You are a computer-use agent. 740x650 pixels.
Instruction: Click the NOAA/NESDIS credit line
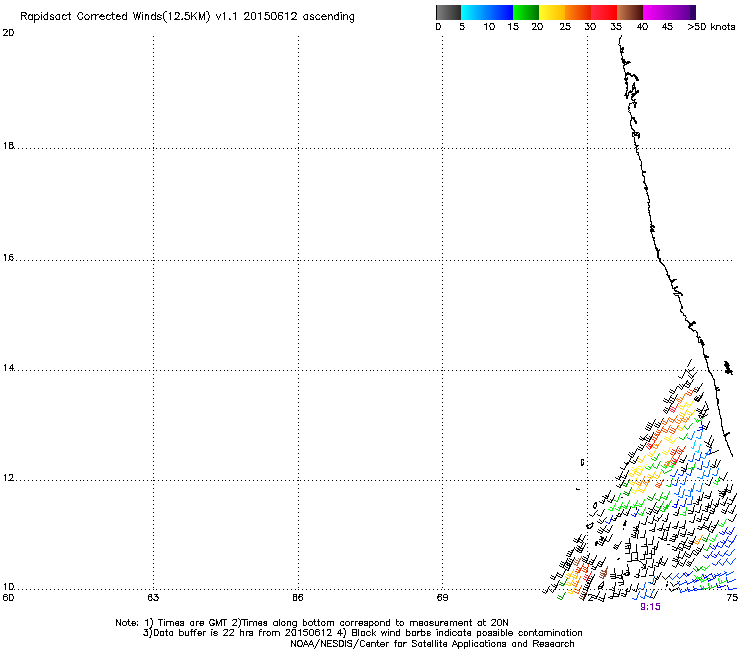click(432, 644)
